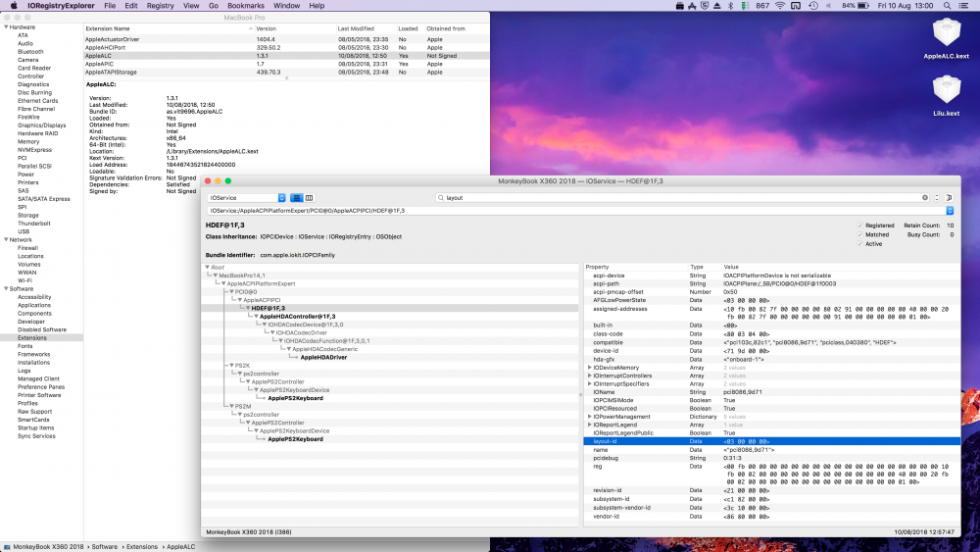Expand IOInterruptControllers property array

tap(589, 376)
